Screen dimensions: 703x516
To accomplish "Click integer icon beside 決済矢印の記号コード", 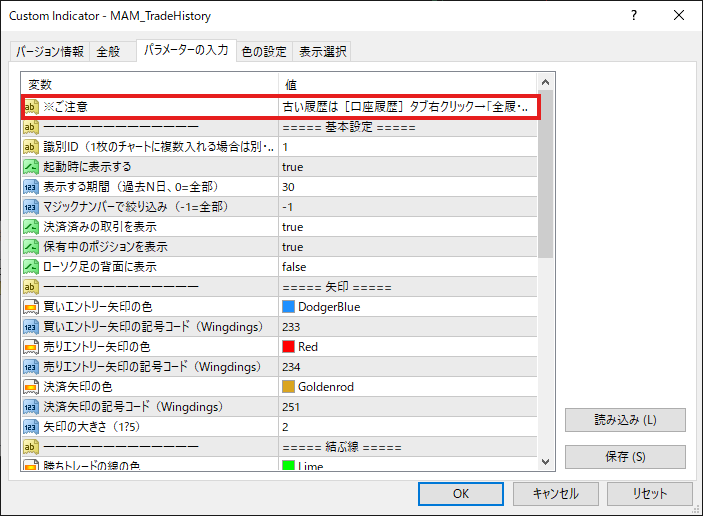I will [30, 407].
